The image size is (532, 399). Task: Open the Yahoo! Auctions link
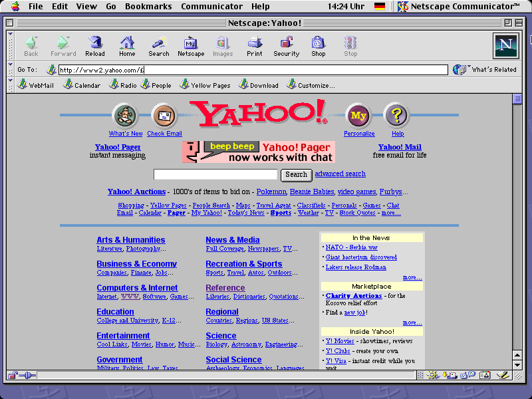(137, 192)
